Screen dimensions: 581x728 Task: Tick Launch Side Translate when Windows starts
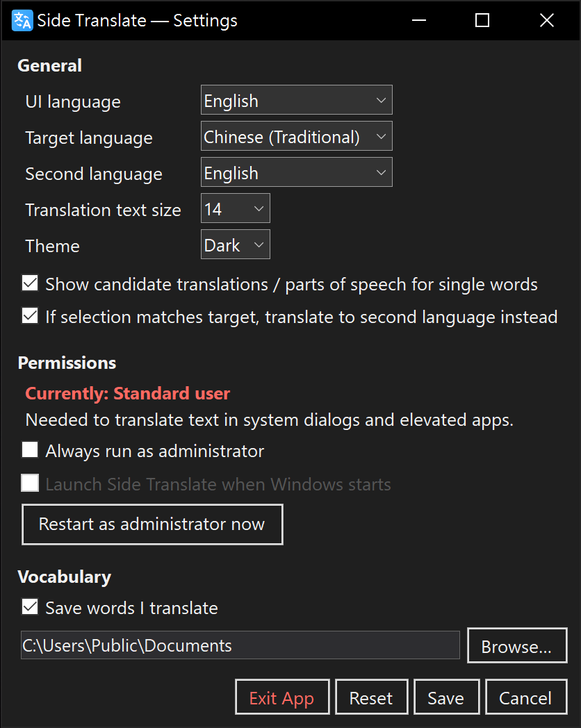[x=30, y=483]
